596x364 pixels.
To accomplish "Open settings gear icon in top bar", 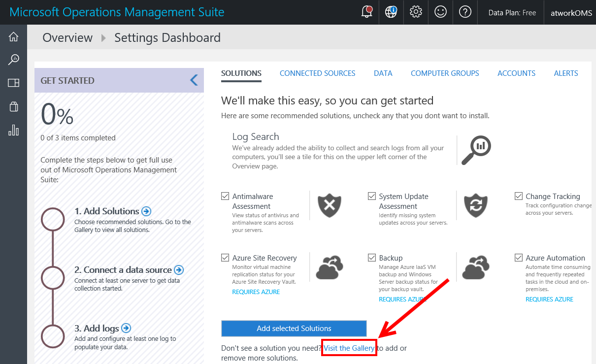I will pos(416,12).
